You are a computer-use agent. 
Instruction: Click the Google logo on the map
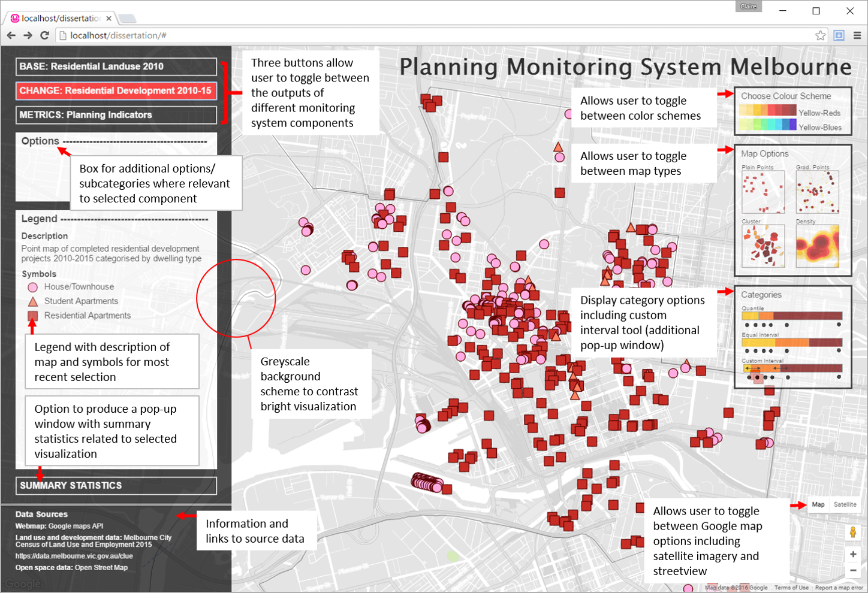23,583
